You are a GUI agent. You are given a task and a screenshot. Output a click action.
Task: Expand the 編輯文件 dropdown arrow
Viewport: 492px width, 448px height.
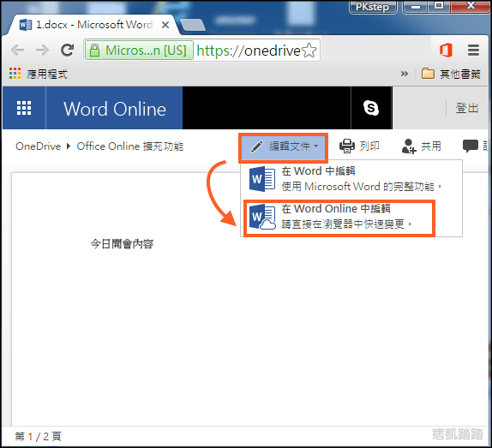coord(316,146)
